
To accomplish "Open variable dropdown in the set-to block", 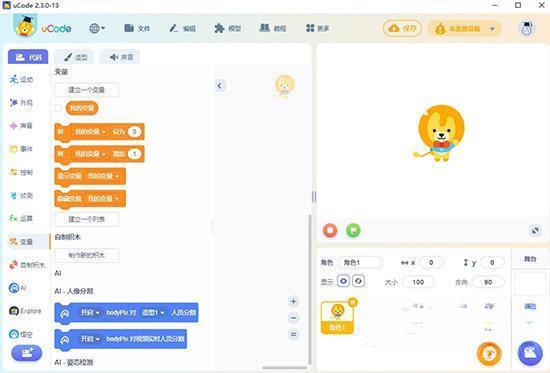I will click(90, 132).
